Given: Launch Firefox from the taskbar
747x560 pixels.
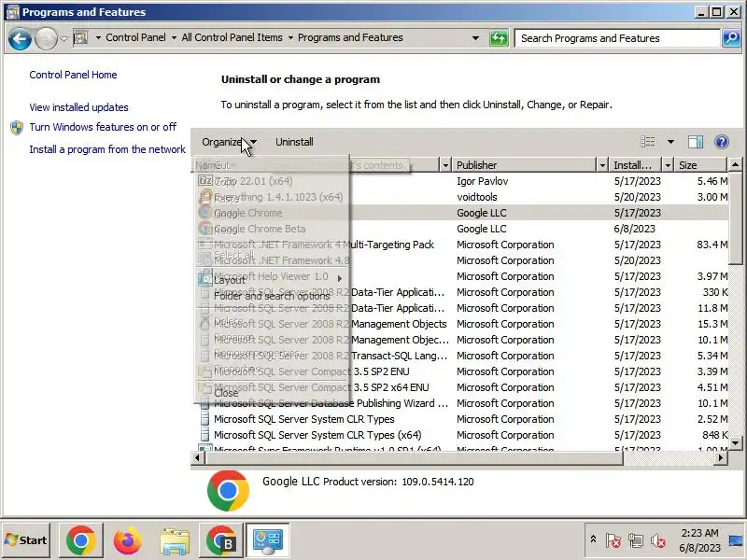Looking at the screenshot, I should (128, 540).
